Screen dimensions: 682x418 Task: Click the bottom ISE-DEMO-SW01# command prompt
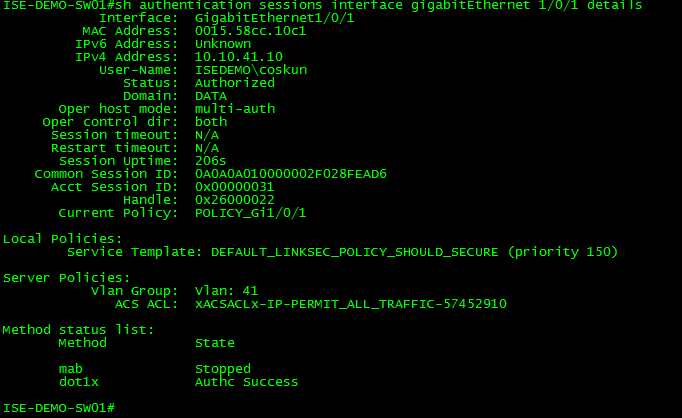click(x=59, y=408)
